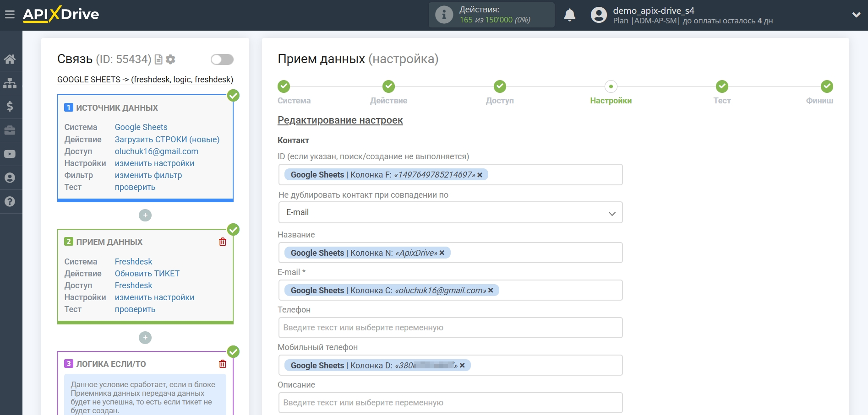Viewport: 868px width, 415px height.
Task: Remove the Колонка F tag from ID field
Action: [480, 175]
